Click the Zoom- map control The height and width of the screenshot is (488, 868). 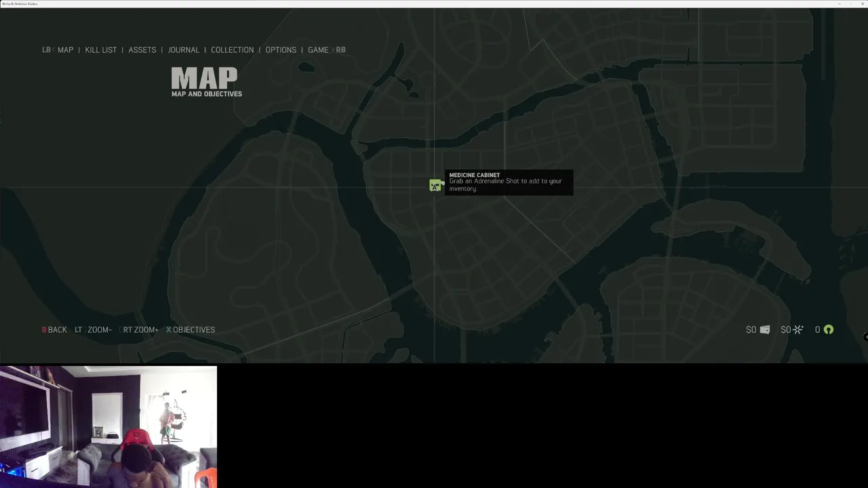pyautogui.click(x=93, y=330)
